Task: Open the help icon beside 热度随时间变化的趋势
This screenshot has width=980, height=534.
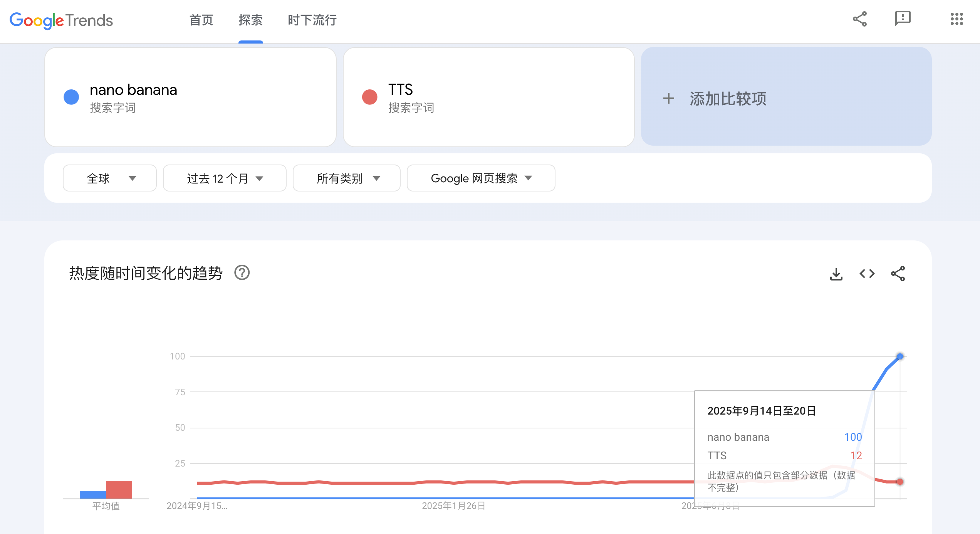Action: 242,273
